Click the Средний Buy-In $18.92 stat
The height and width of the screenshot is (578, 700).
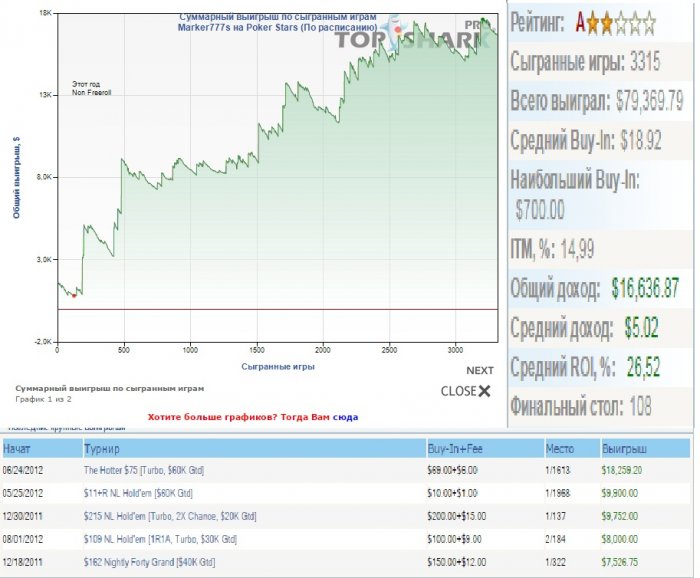(x=586, y=140)
